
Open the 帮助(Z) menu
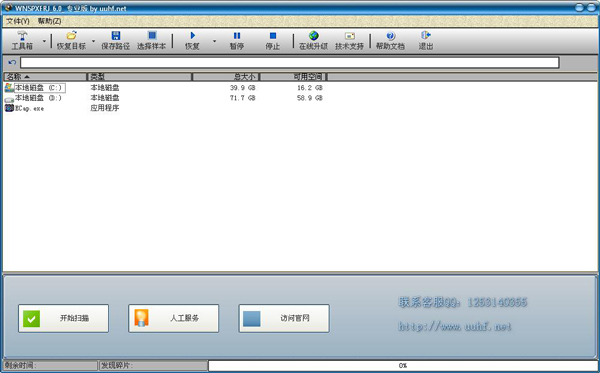49,21
